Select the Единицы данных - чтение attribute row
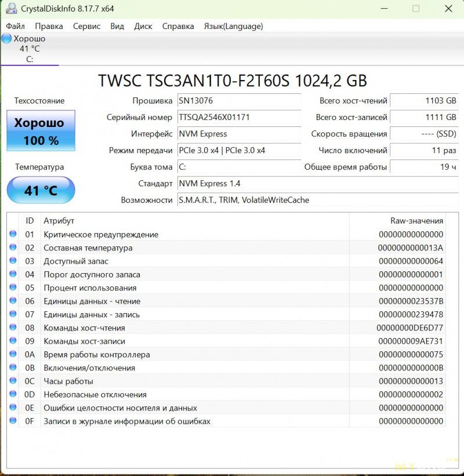464x476 pixels. [x=226, y=301]
